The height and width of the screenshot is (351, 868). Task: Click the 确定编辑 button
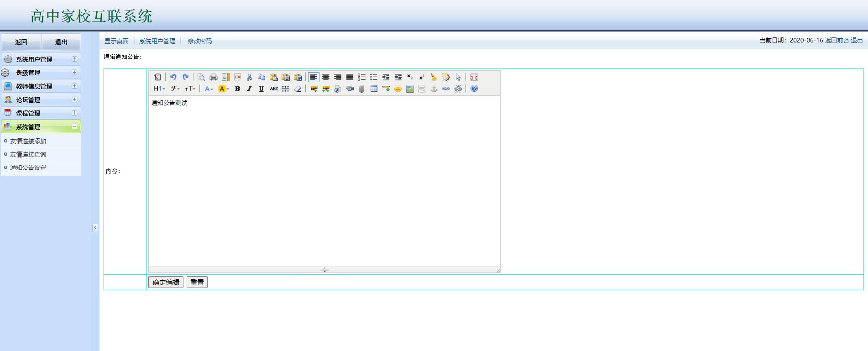tap(166, 282)
